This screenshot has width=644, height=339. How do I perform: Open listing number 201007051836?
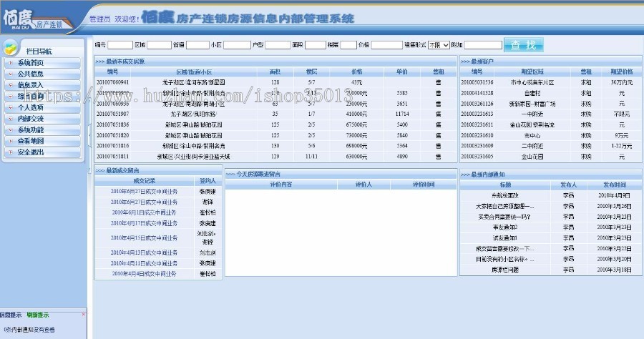tap(112, 124)
